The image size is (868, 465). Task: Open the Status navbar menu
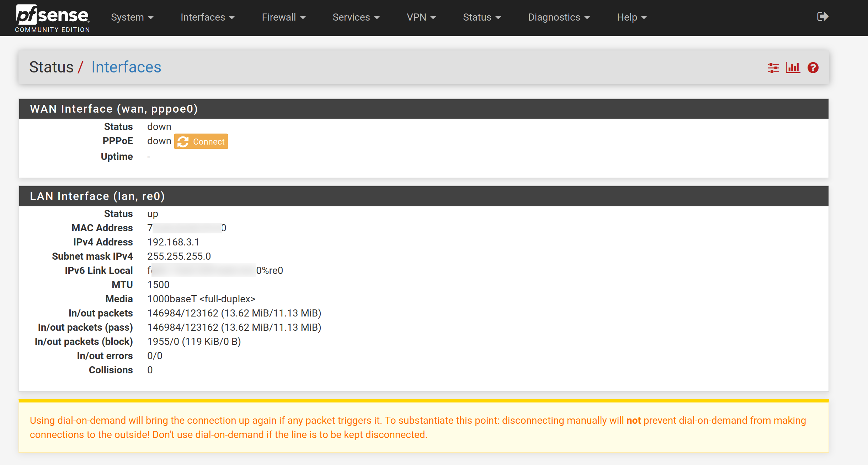[x=481, y=17]
